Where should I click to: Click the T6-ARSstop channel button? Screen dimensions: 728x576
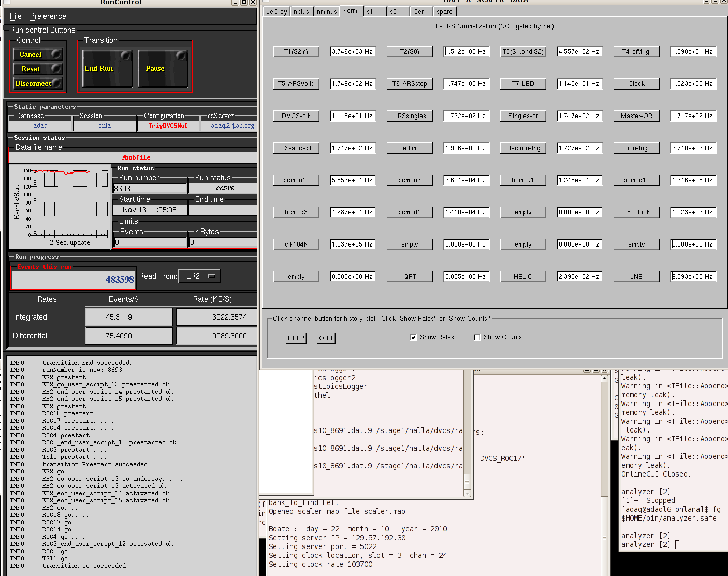(x=410, y=84)
